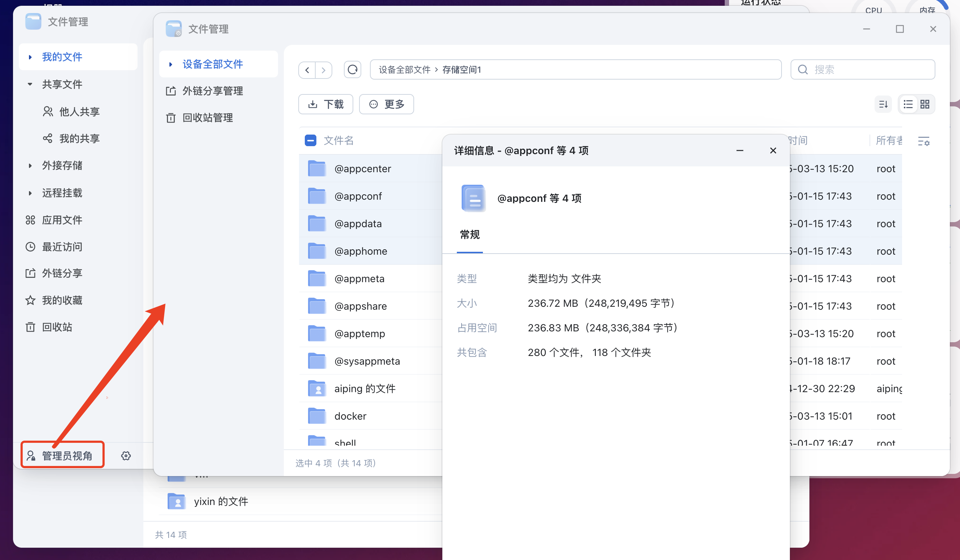Switch to grid view
Viewport: 960px width, 560px height.
coord(925,104)
